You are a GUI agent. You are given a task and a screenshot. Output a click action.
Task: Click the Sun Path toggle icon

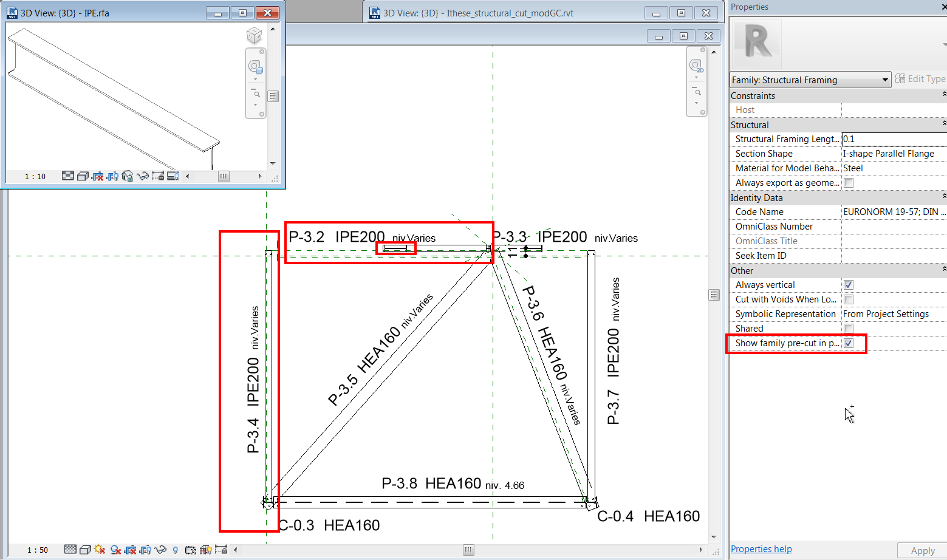click(x=99, y=550)
